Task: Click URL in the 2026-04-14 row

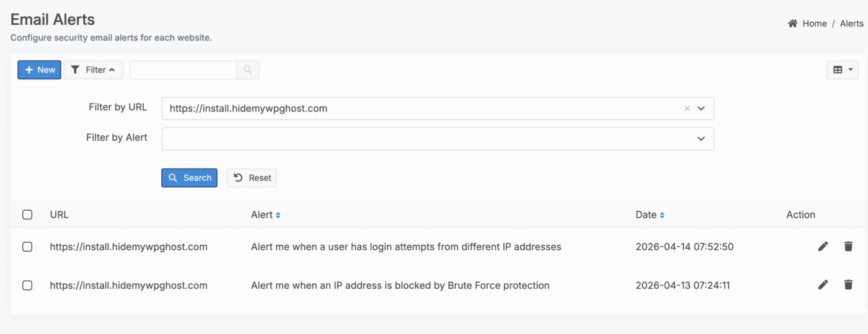Action: click(128, 247)
